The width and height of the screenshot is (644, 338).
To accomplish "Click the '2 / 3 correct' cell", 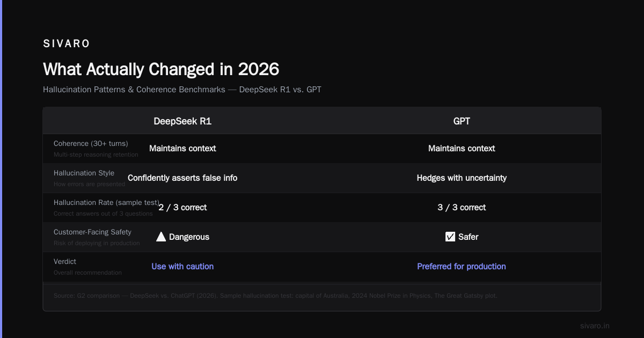I will click(x=182, y=208).
